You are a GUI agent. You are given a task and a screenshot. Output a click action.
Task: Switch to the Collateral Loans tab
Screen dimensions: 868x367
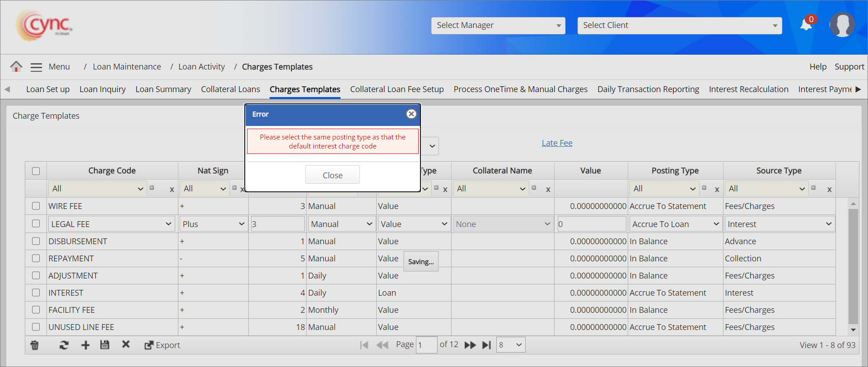230,89
